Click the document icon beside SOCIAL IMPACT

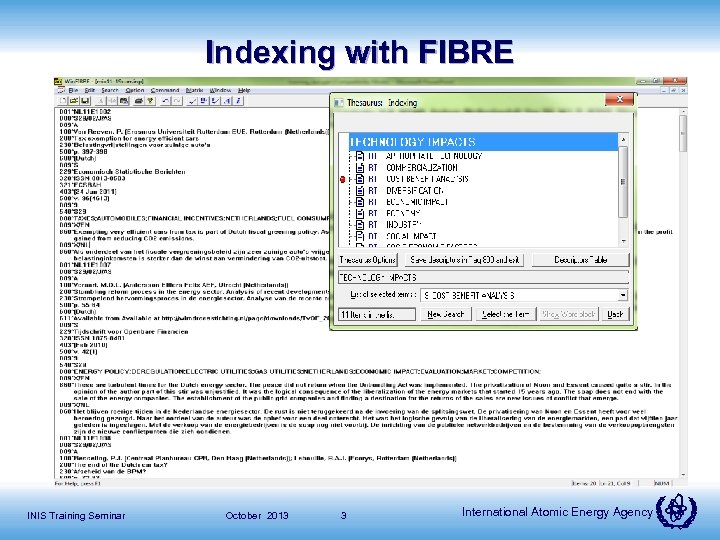360,236
